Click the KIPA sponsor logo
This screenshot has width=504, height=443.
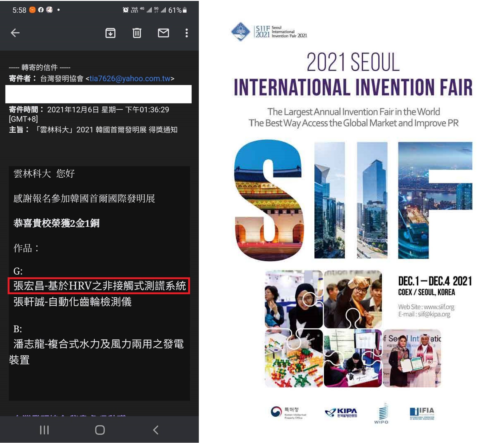click(x=341, y=413)
